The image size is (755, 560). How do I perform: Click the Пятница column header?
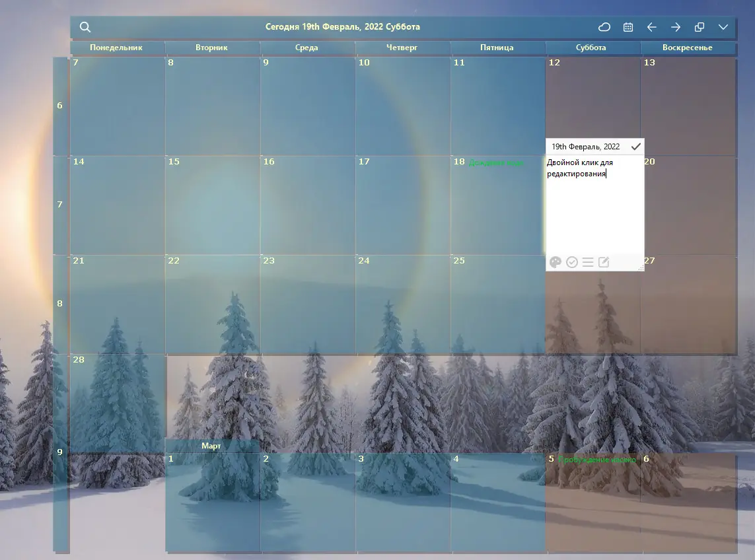click(x=497, y=47)
